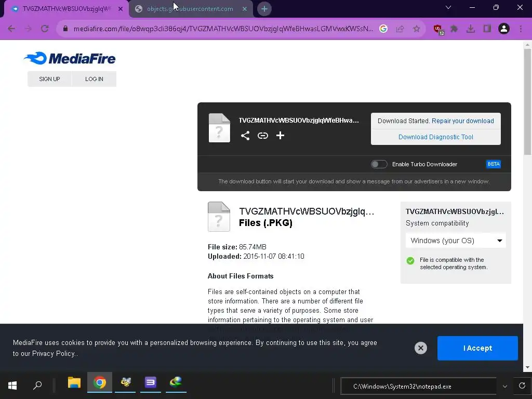This screenshot has height=399, width=532.
Task: Click 'Uploaded: 2015-11-07 08:41:10' text
Action: (x=256, y=256)
